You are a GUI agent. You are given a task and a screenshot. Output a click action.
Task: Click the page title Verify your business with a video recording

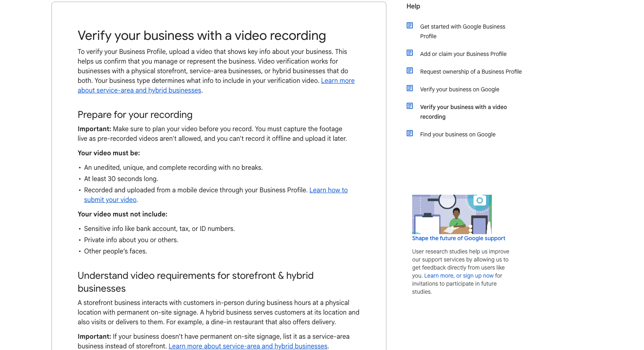point(202,35)
